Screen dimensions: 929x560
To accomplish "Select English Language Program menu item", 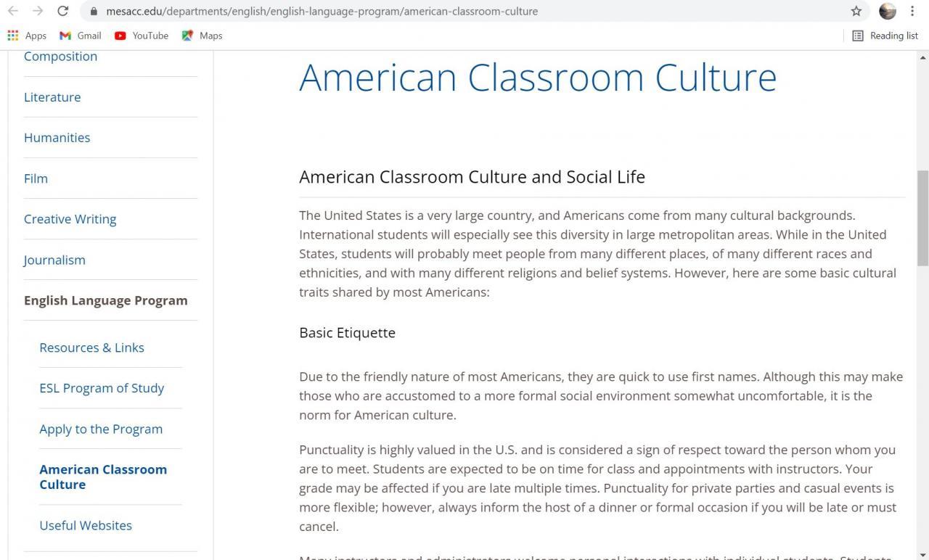I will click(105, 300).
